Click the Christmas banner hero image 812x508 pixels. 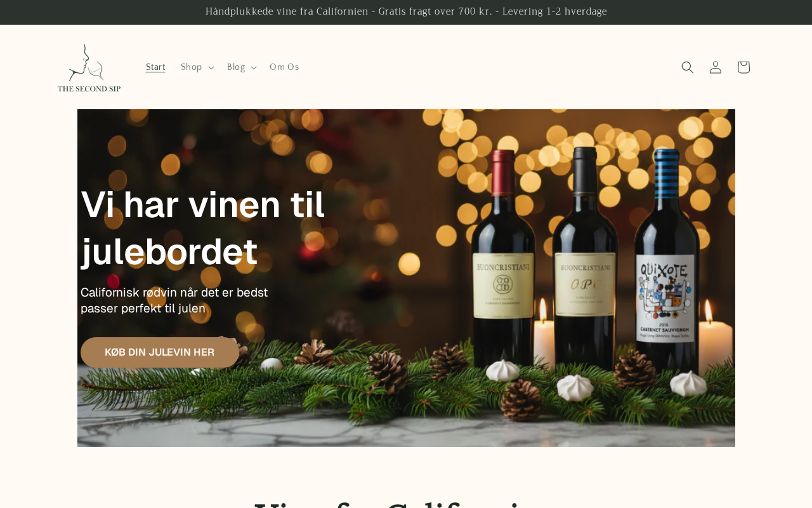pyautogui.click(x=406, y=278)
